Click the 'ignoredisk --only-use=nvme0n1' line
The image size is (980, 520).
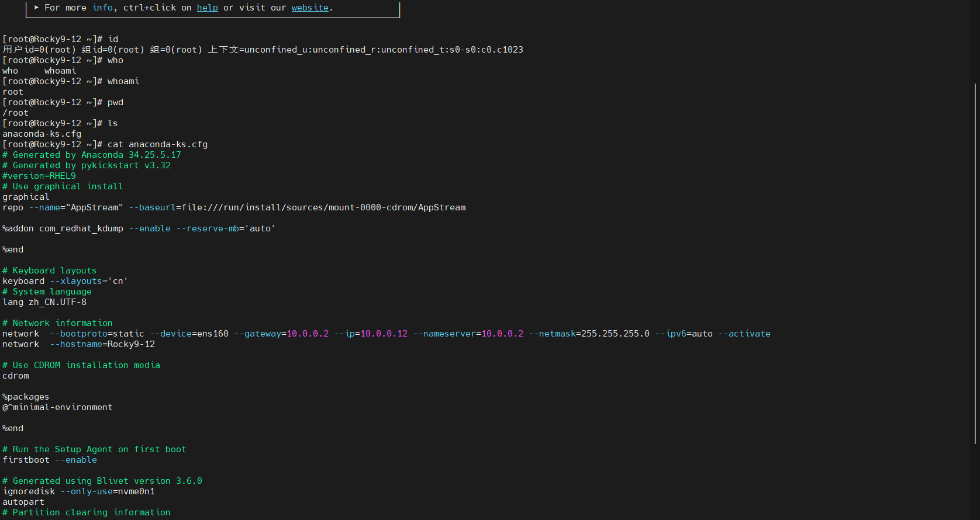pos(78,491)
